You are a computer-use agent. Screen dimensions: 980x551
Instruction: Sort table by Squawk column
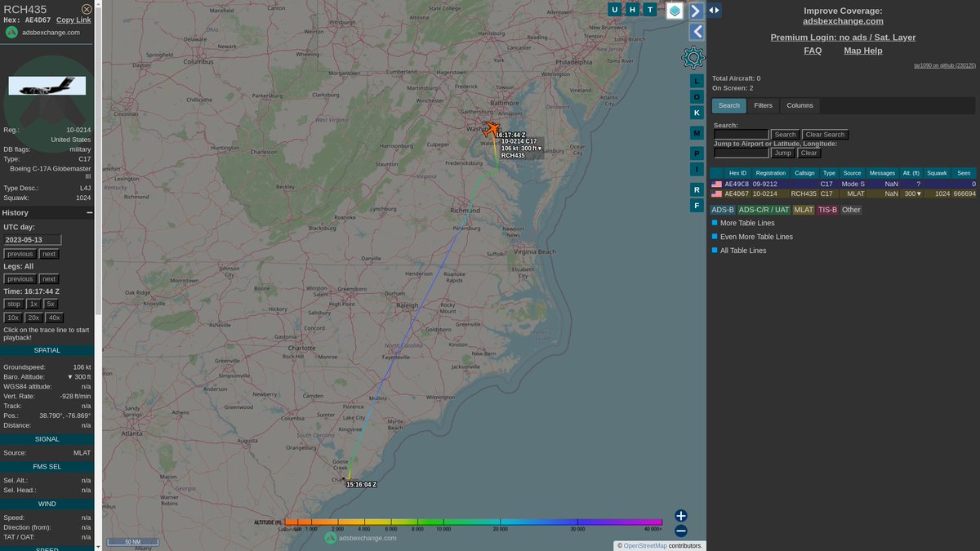(937, 173)
